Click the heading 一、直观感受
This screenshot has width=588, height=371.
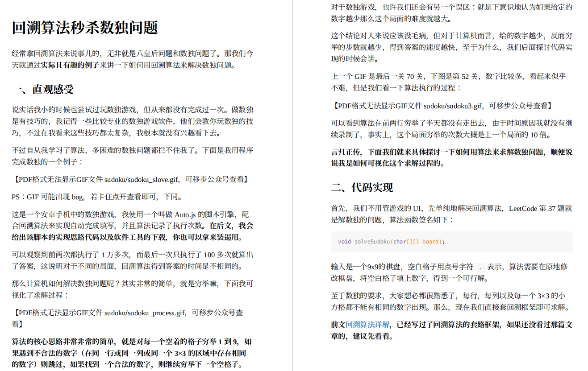tap(42, 89)
